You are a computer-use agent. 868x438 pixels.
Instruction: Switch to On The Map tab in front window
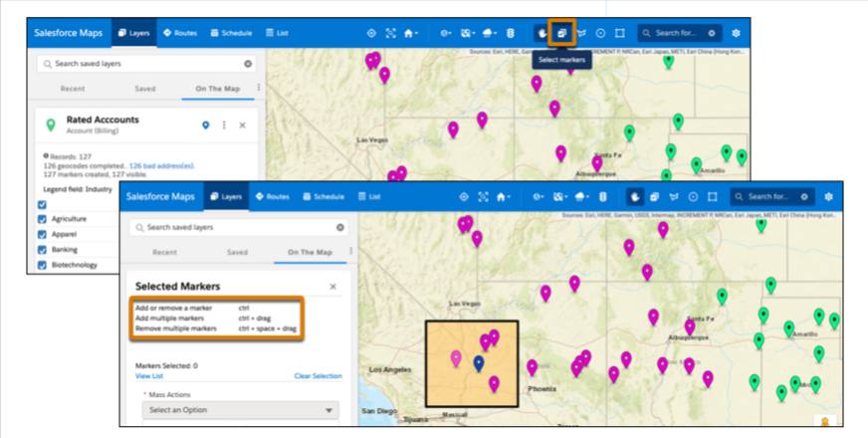[310, 252]
